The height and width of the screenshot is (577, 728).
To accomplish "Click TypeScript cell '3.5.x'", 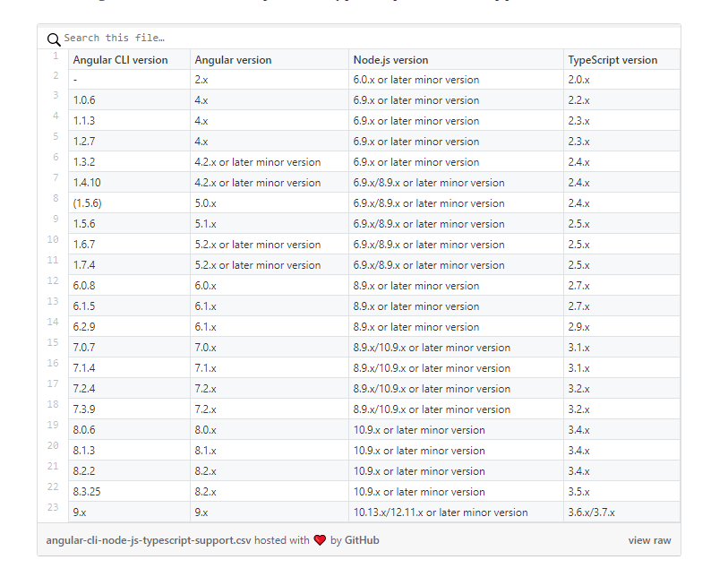I will click(x=622, y=492).
